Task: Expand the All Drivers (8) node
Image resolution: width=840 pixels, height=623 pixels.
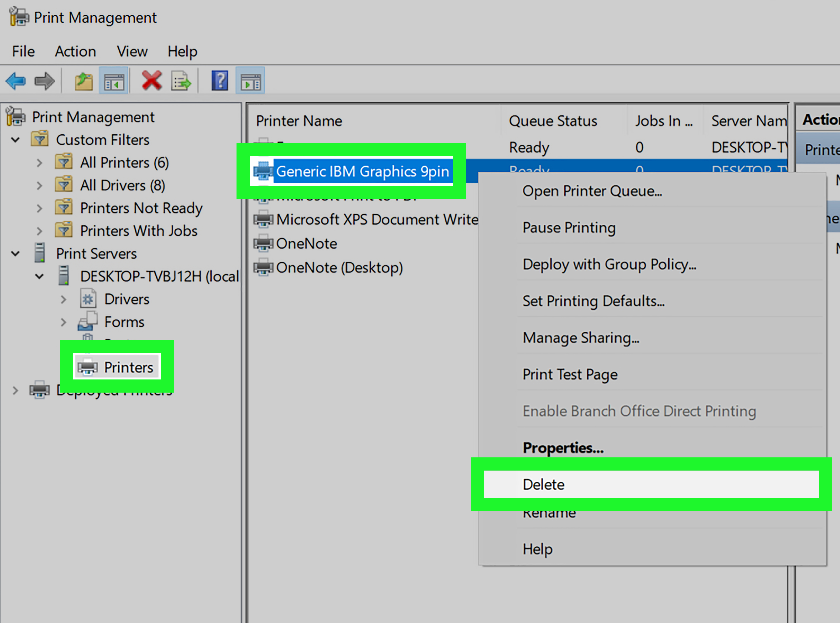Action: coord(39,185)
